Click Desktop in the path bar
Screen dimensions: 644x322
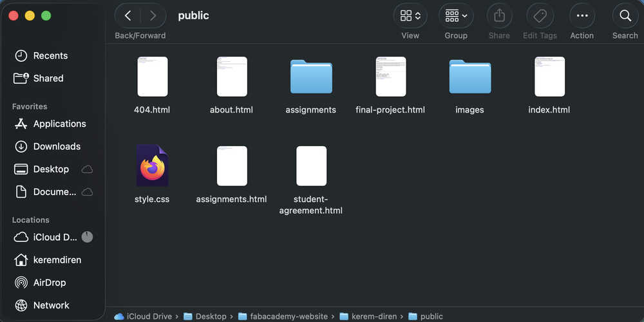pyautogui.click(x=205, y=316)
